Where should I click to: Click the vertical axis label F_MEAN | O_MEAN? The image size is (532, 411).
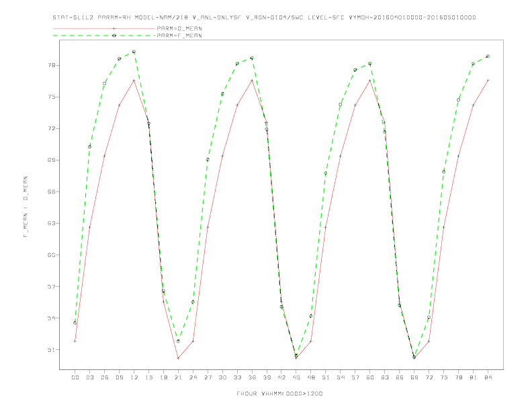coord(26,207)
